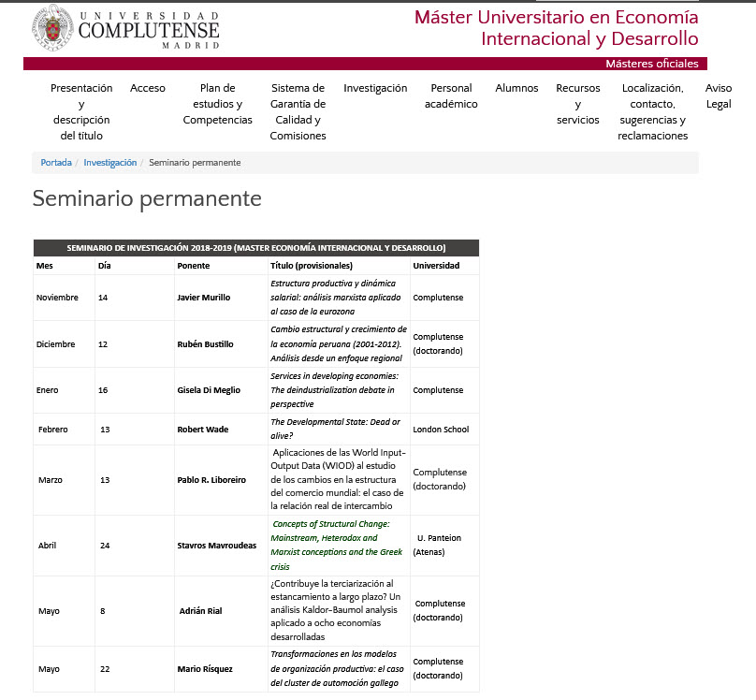
Task: Click the Universidad Complutense Madrid logo
Action: 125,28
